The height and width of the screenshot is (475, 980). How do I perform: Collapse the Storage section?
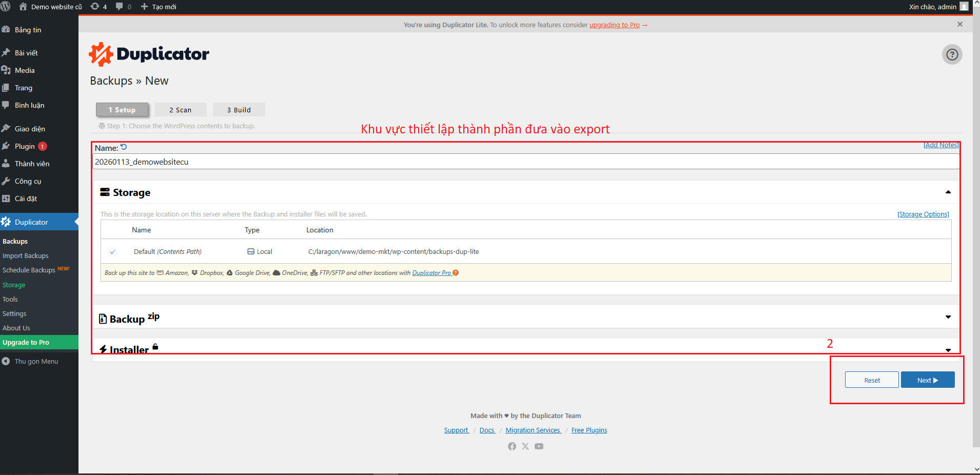[x=948, y=192]
